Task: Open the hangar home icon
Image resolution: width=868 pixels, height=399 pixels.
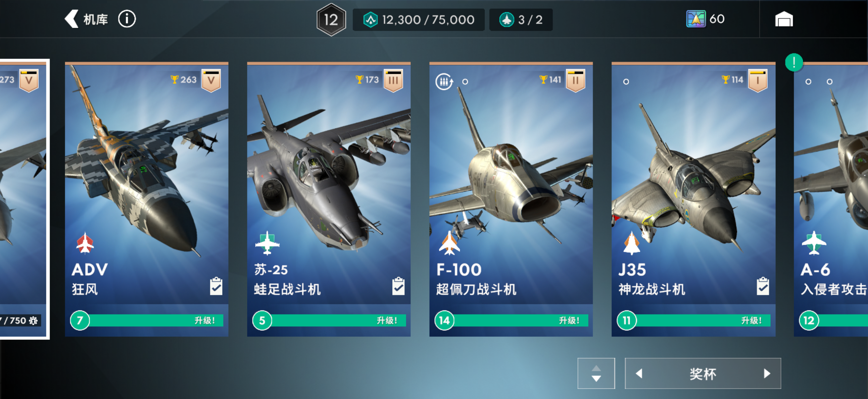Action: tap(784, 19)
